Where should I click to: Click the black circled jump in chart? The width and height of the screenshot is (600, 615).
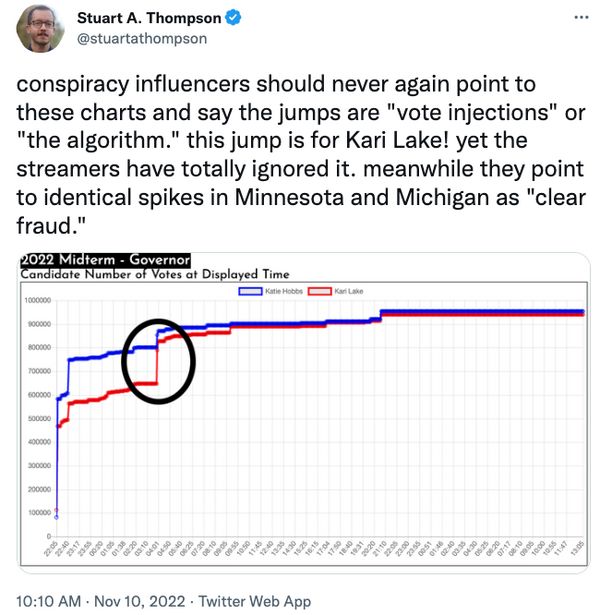[x=158, y=361]
